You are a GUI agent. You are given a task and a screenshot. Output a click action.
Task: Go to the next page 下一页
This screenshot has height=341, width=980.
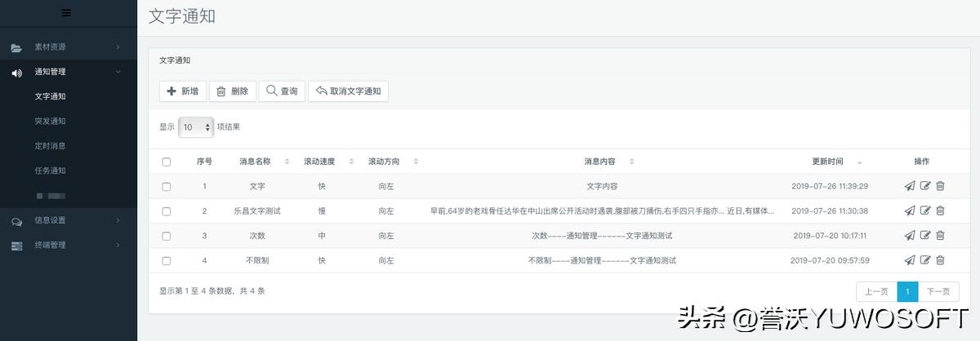click(x=938, y=291)
